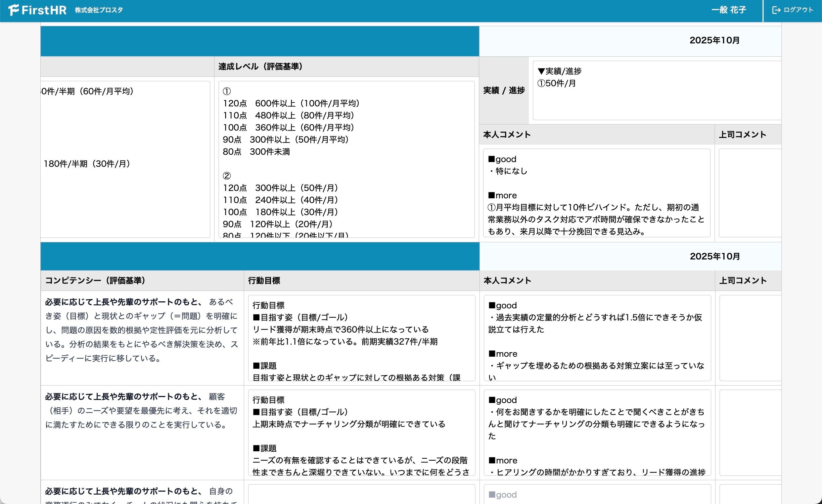The width and height of the screenshot is (822, 504).
Task: Click the 行動目標 box about リード獲得360件以上
Action: 361,338
